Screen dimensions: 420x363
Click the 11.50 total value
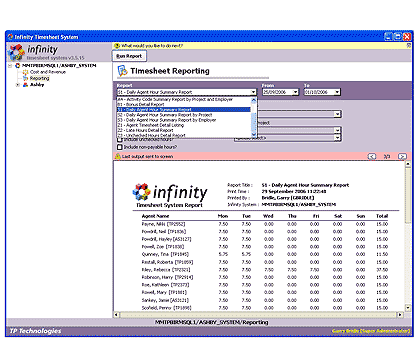pos(382,254)
